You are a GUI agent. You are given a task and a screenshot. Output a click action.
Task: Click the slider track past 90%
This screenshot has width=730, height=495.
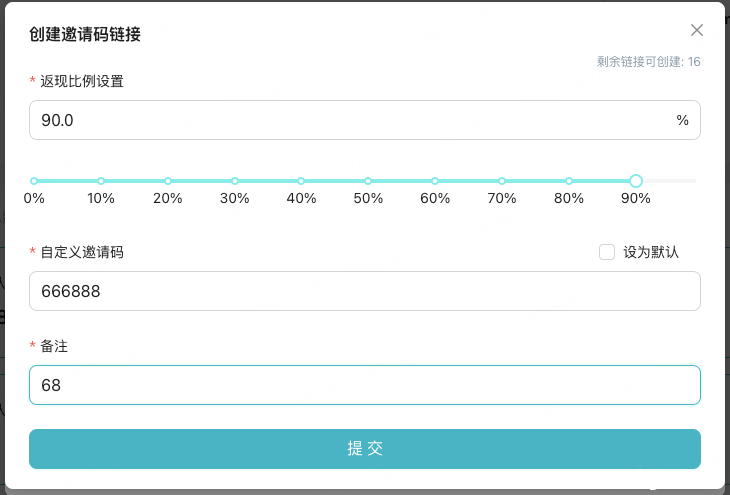672,181
